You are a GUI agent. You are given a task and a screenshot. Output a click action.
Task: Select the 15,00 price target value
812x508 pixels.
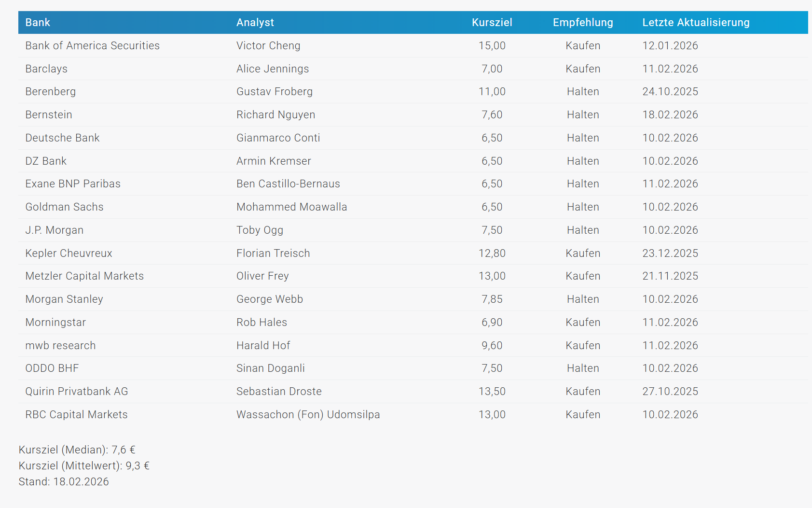(x=492, y=46)
